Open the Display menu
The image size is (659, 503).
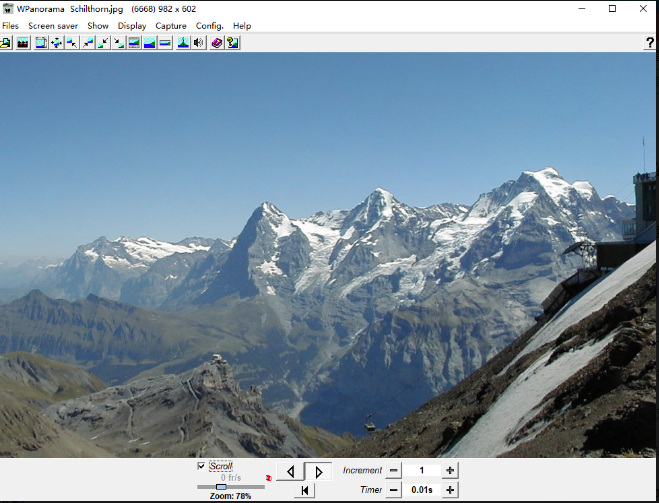(132, 26)
